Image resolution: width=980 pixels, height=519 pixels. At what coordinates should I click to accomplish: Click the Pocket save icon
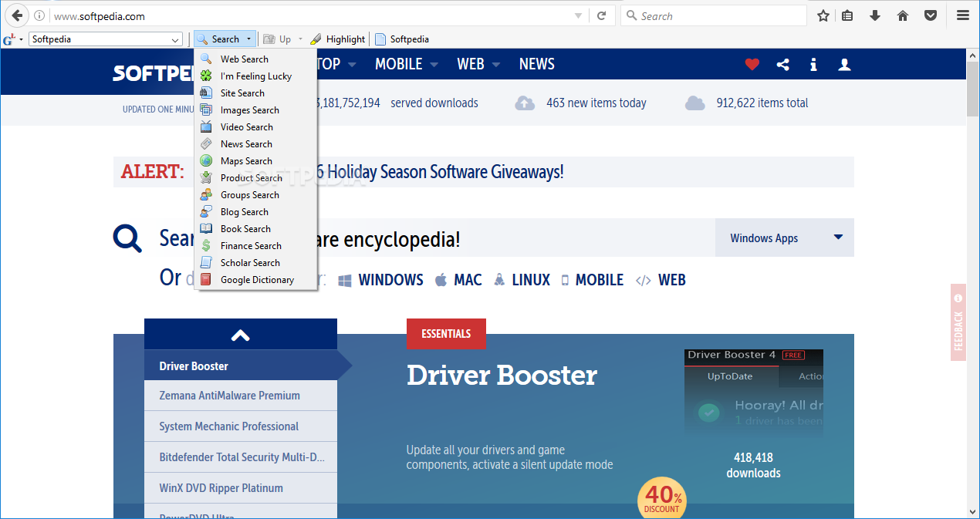coord(931,15)
